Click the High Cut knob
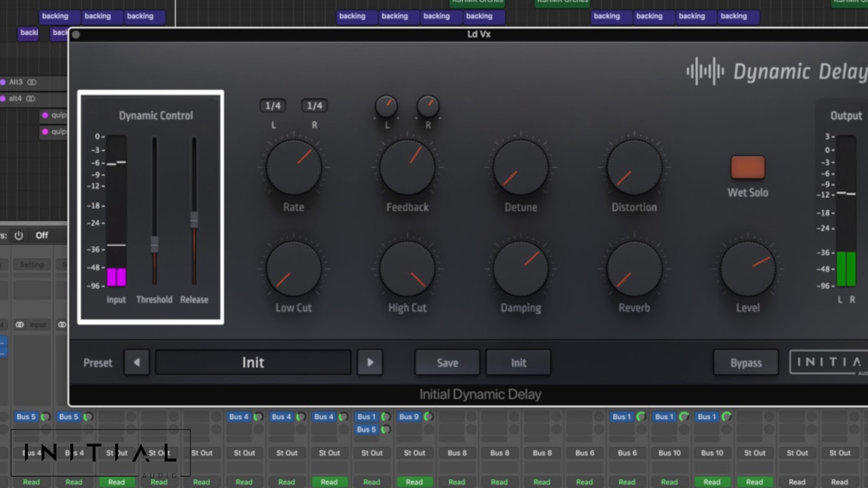The width and height of the screenshot is (868, 488). point(408,268)
